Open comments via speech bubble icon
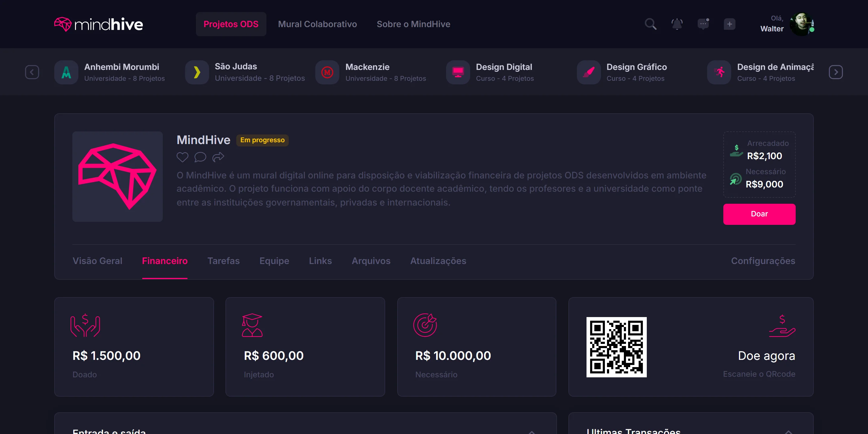The image size is (868, 434). pos(200,157)
